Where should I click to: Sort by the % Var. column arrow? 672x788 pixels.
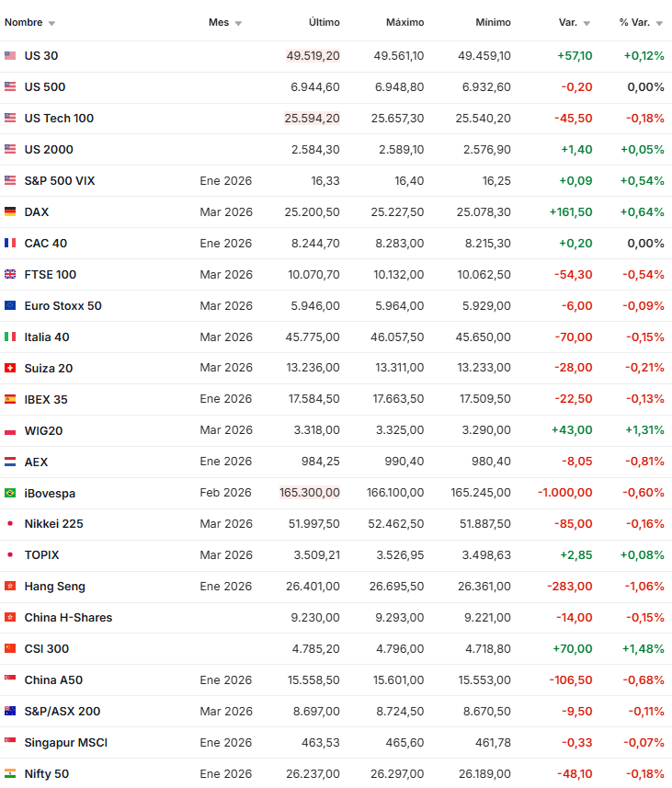point(659,23)
